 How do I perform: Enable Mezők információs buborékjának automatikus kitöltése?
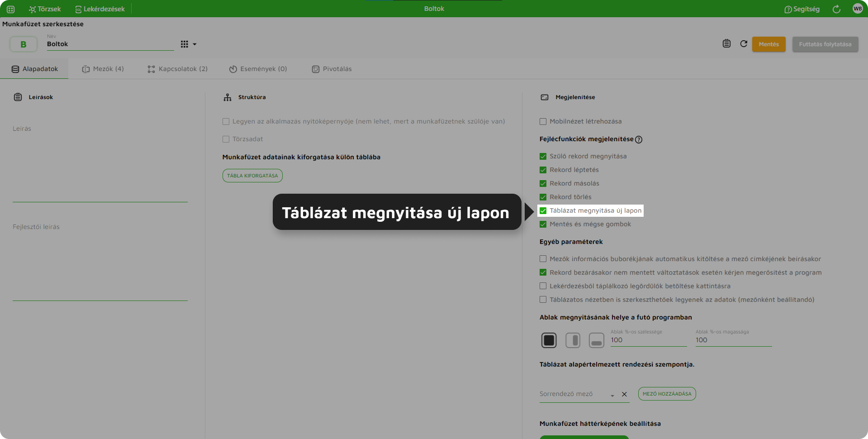pyautogui.click(x=543, y=259)
